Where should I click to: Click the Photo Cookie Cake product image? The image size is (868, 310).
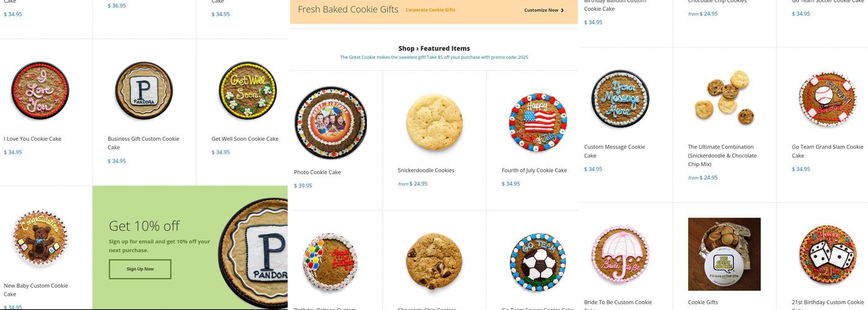pos(330,123)
